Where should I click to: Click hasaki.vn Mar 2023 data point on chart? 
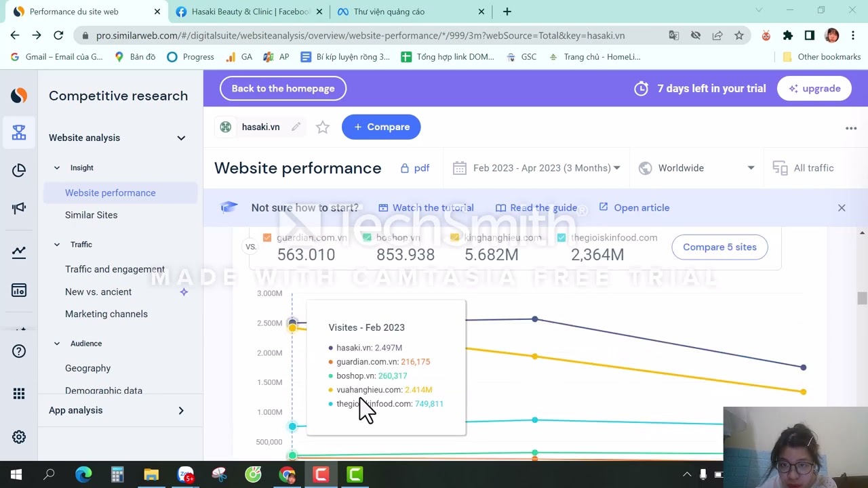tap(535, 319)
